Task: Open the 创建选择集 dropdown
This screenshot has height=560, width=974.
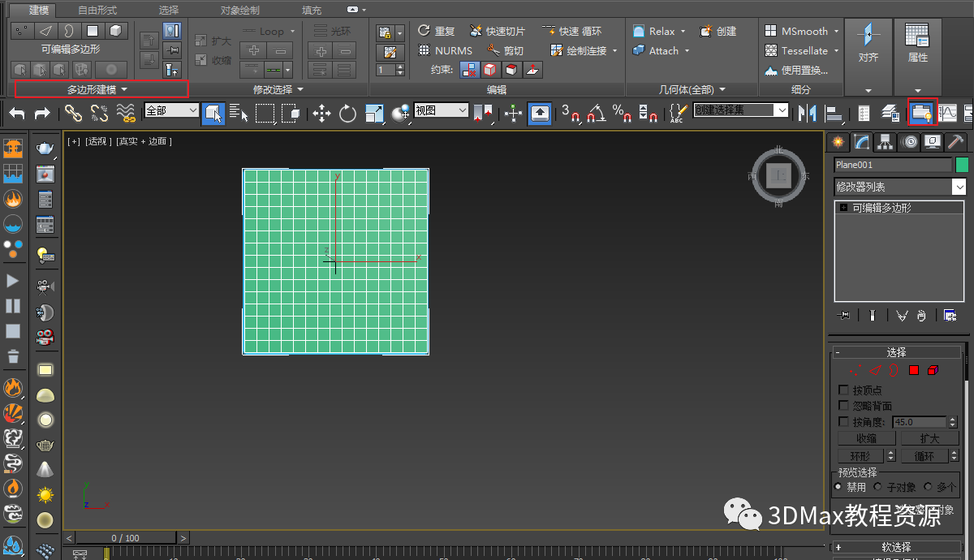Action: click(x=741, y=110)
